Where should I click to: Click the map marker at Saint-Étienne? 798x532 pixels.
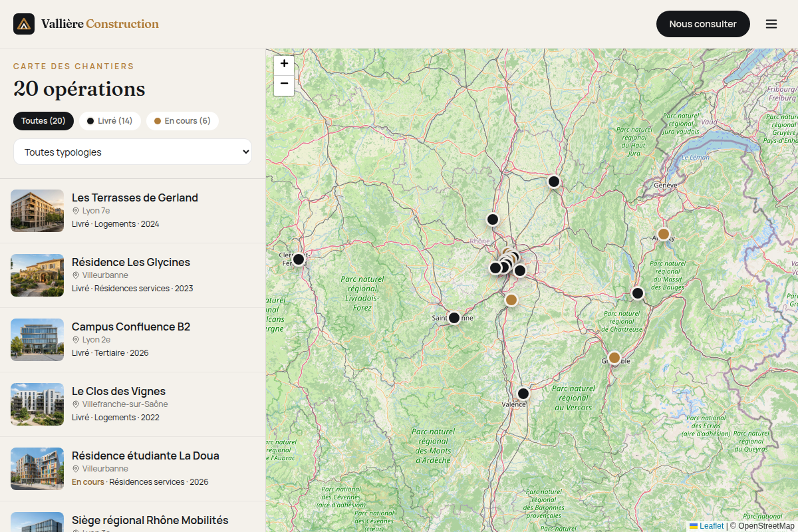[x=454, y=318]
